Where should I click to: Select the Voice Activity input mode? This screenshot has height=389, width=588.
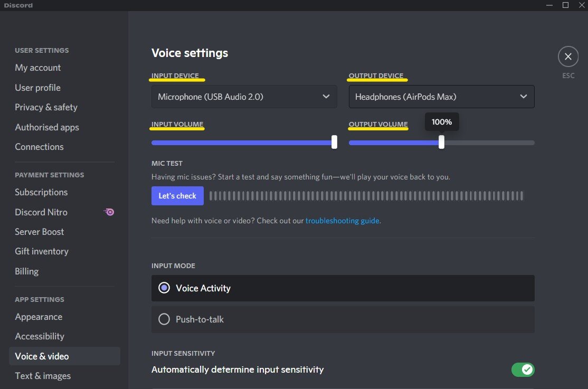point(164,288)
